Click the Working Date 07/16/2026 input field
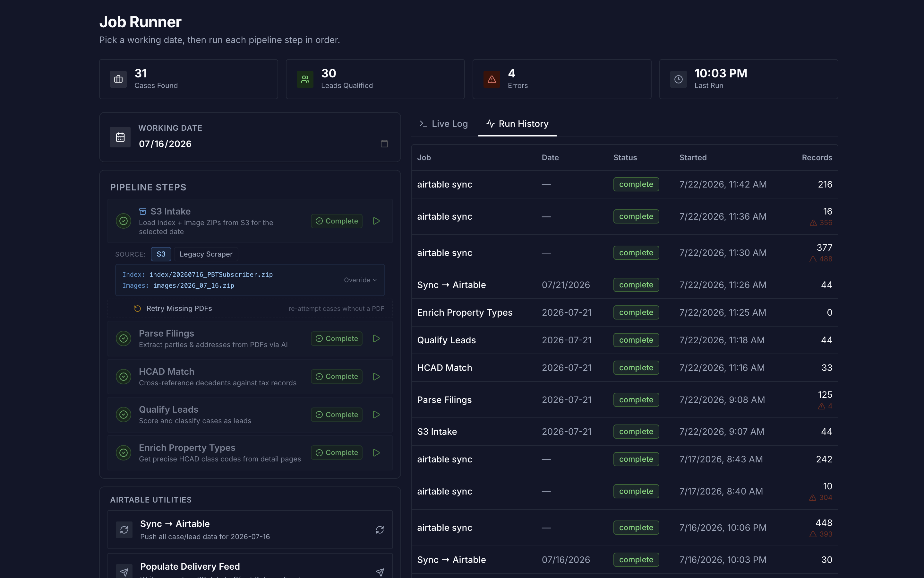 click(x=263, y=144)
